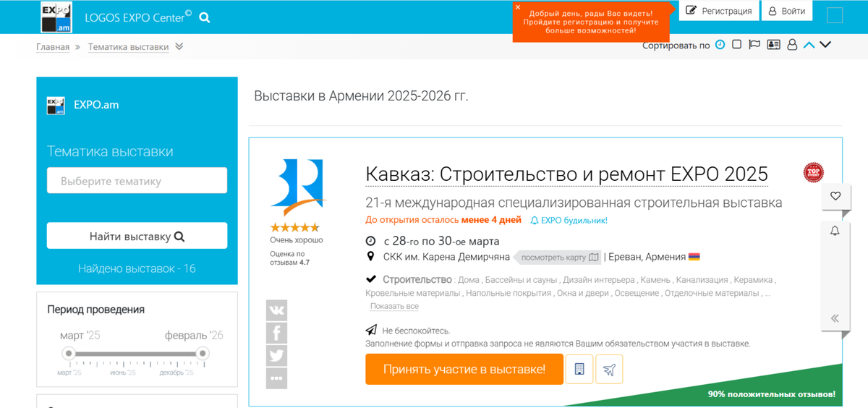Viewport: 868px width, 408px height.
Task: Sort using the square icon
Action: 736,44
